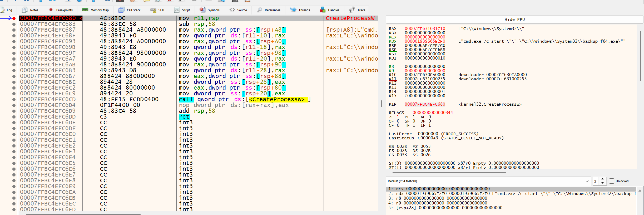Open the Default (x64 fastcall) calling convention dropdown
Image resolution: width=644 pixels, height=215 pixels.
[x=488, y=181]
